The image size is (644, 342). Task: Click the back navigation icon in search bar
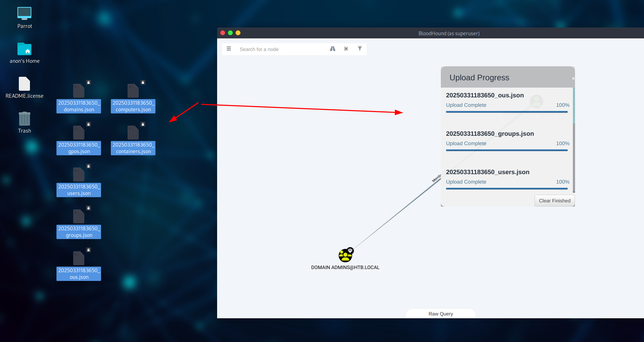pos(346,49)
